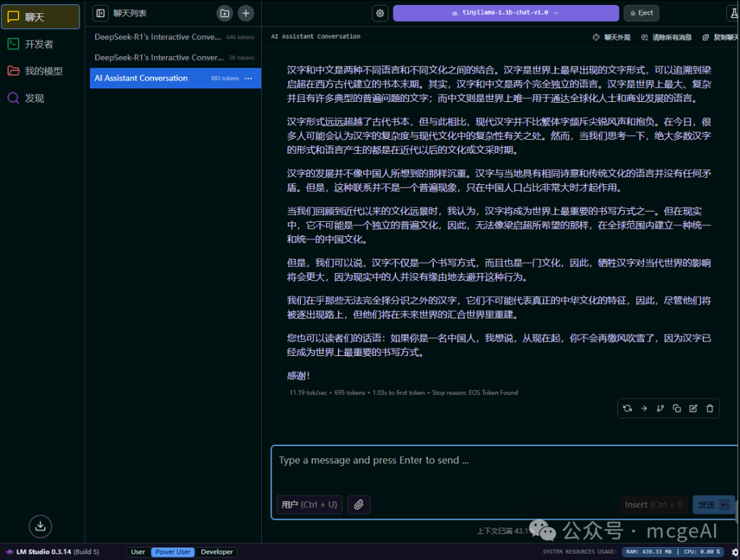Switch to the 开发者 developer view
Screen dimensions: 740x560
tap(30, 44)
